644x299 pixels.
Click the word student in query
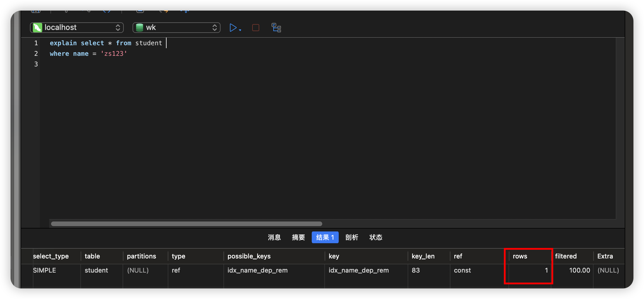(148, 43)
